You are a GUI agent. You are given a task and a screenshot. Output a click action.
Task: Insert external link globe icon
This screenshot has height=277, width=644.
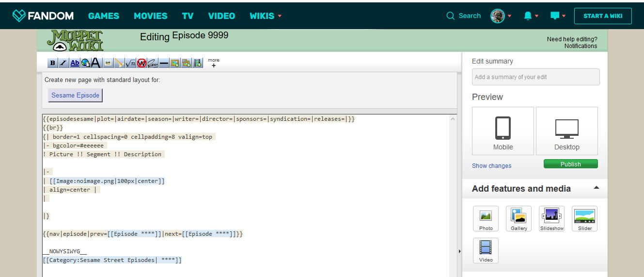click(85, 63)
